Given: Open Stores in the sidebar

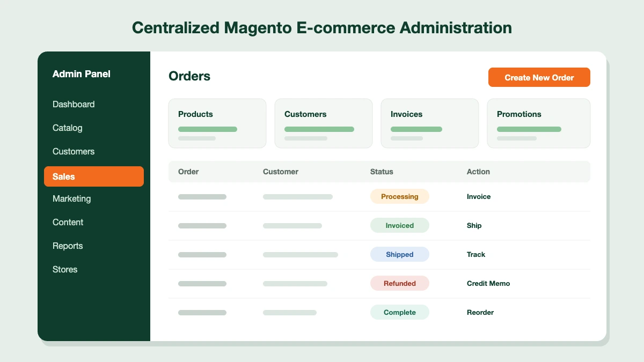Looking at the screenshot, I should click(x=65, y=269).
